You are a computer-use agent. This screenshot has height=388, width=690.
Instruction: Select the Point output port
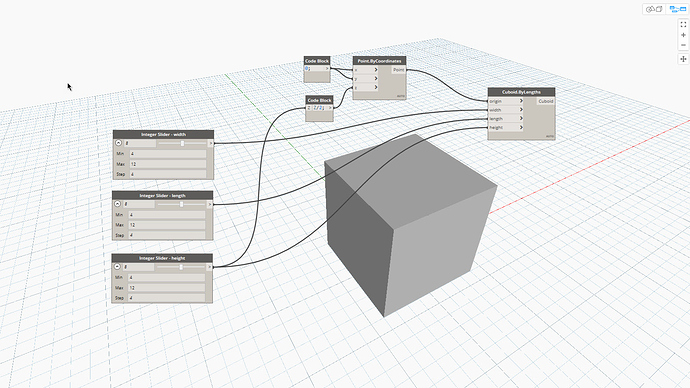click(x=399, y=70)
